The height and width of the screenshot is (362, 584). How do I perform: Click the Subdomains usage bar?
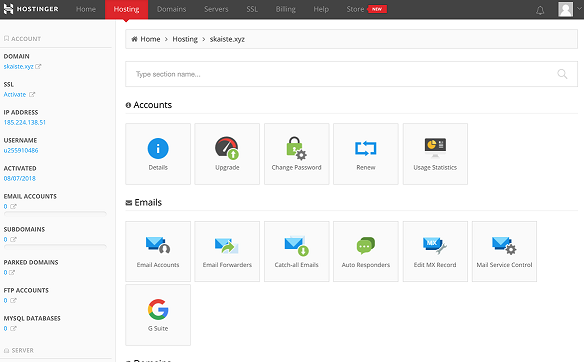(55, 247)
